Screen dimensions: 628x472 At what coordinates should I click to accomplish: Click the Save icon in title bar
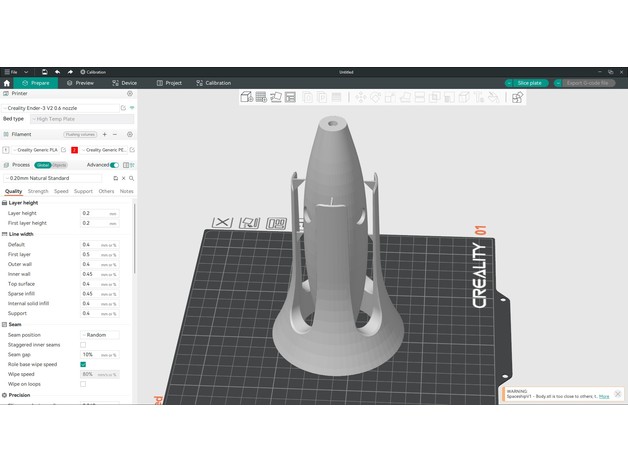pos(44,72)
